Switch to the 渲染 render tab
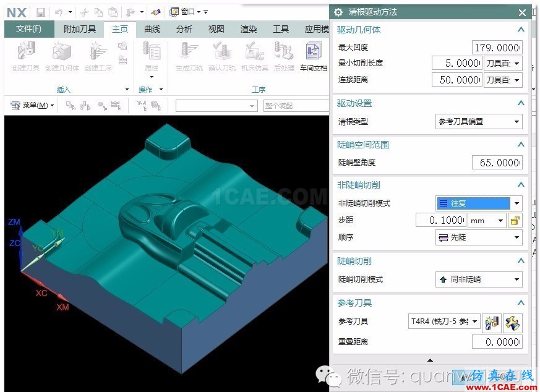540x392 pixels. pyautogui.click(x=248, y=29)
